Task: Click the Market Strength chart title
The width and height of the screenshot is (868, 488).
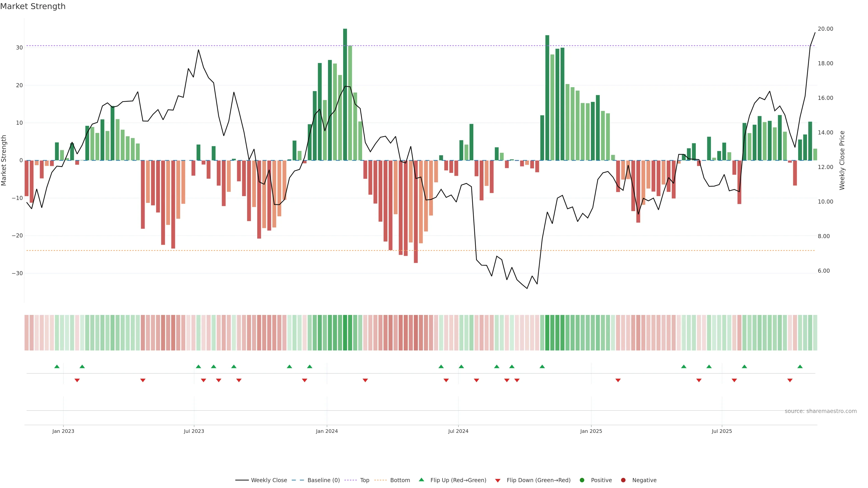Action: pos(33,6)
